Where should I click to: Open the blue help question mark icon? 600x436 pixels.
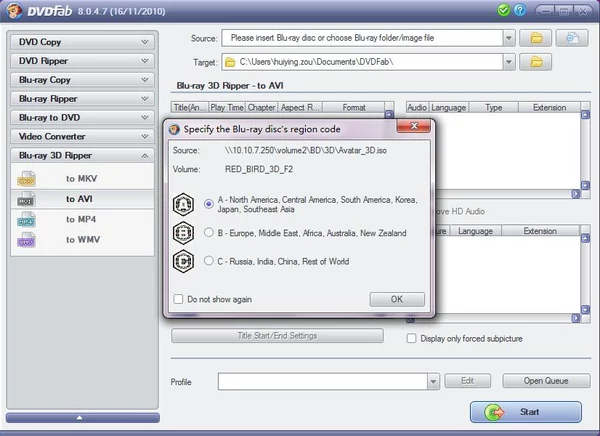(520, 10)
